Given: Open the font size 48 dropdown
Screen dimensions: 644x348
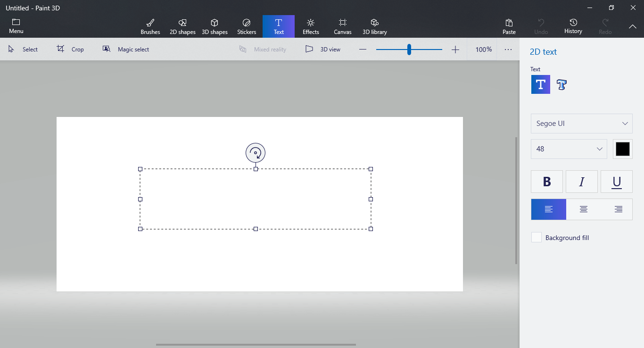Looking at the screenshot, I should coord(569,149).
